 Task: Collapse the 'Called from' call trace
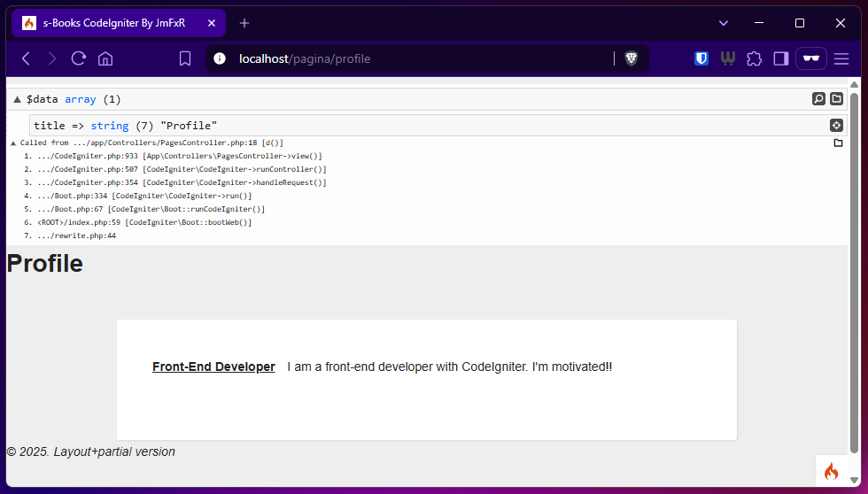(x=13, y=143)
